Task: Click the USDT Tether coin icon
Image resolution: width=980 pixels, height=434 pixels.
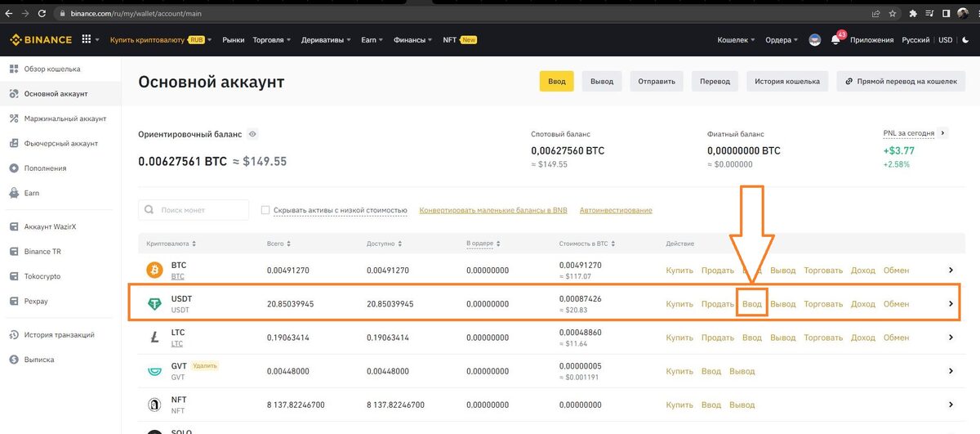Action: [154, 303]
